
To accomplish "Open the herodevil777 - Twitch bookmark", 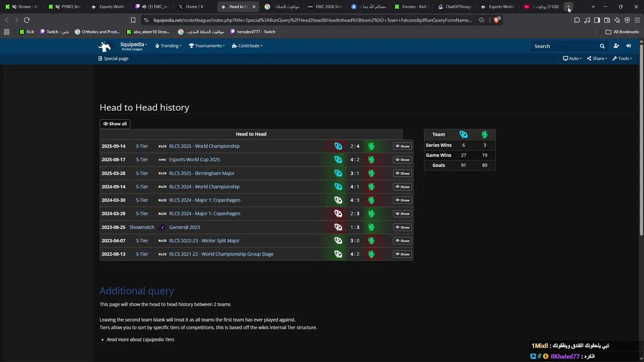I will click(x=253, y=32).
